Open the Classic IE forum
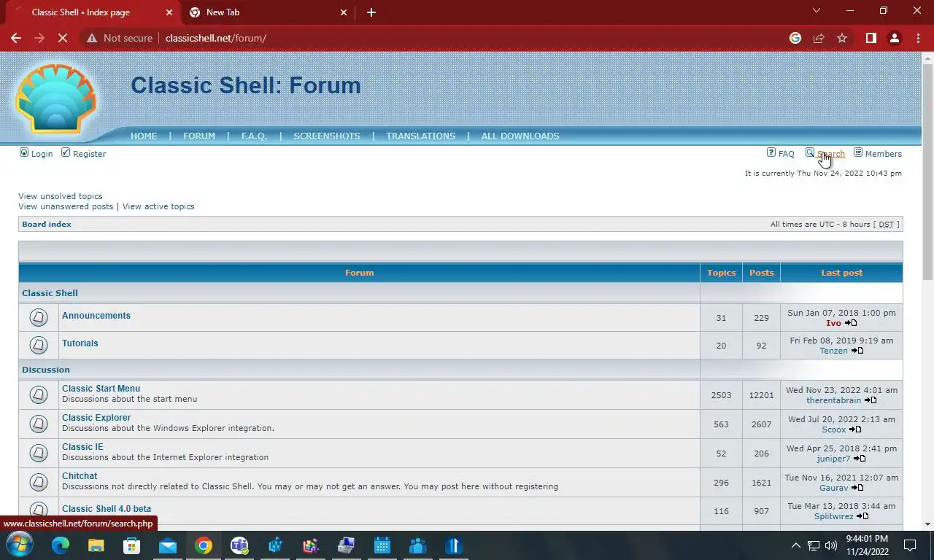 click(x=82, y=447)
